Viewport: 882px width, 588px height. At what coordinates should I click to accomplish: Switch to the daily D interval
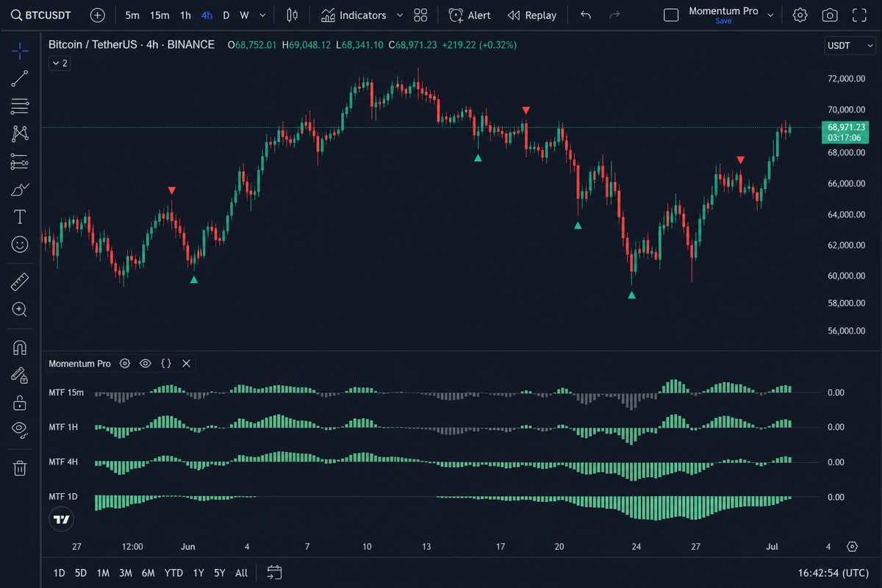(x=226, y=15)
